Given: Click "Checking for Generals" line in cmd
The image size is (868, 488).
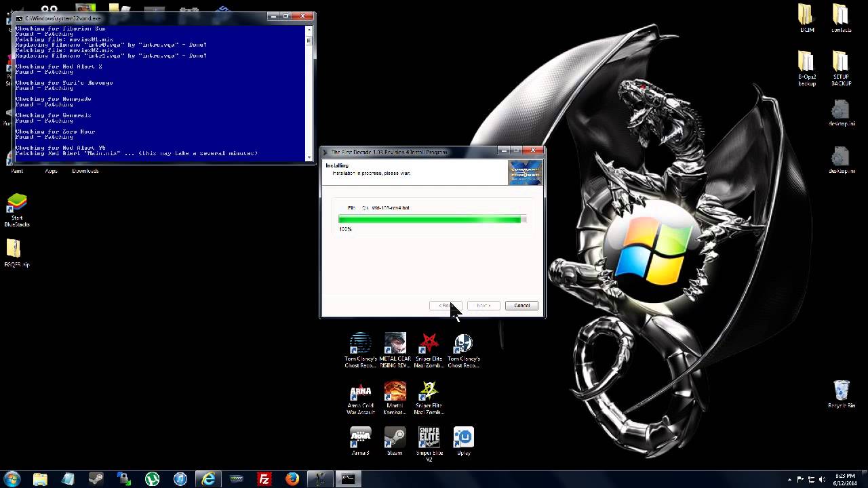Looking at the screenshot, I should coord(54,115).
